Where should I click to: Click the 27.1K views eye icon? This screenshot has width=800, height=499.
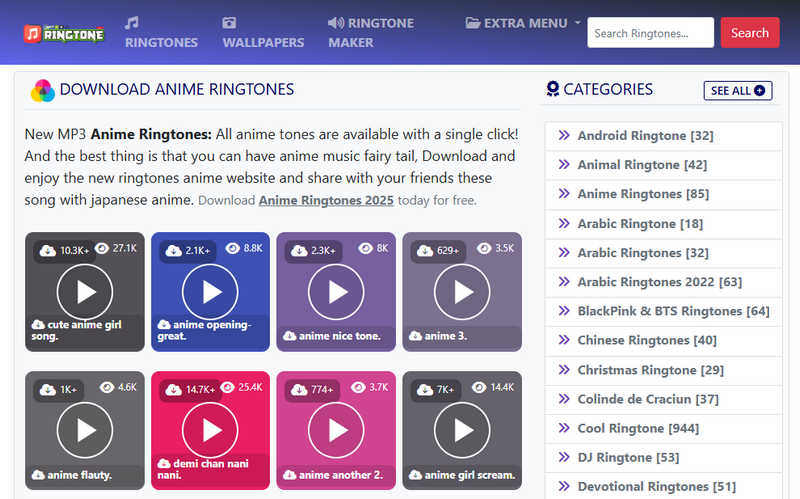click(x=102, y=248)
